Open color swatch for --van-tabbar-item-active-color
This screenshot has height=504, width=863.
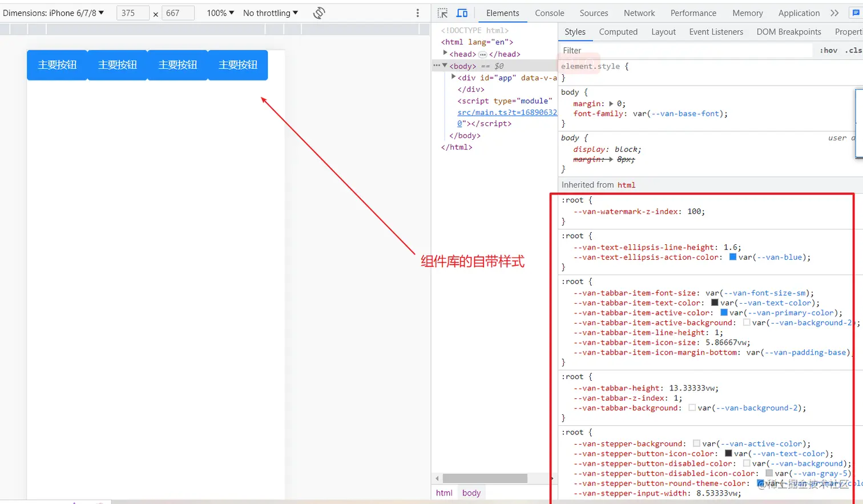(723, 312)
